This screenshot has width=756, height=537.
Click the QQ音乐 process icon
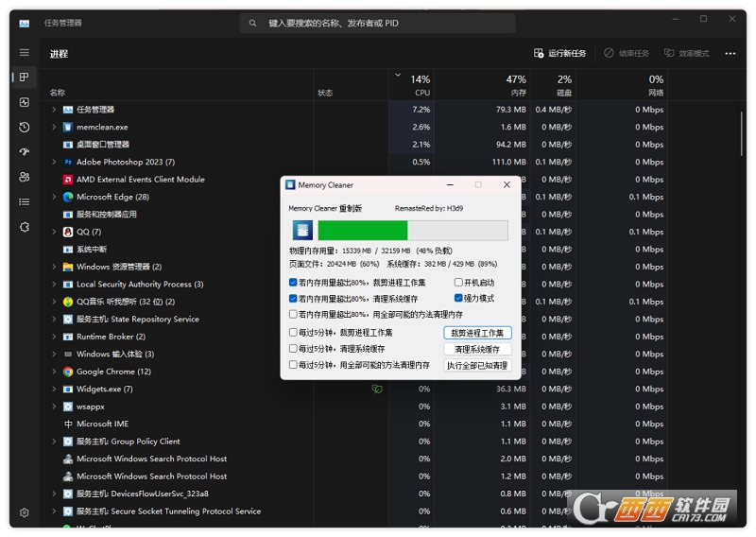tap(68, 302)
